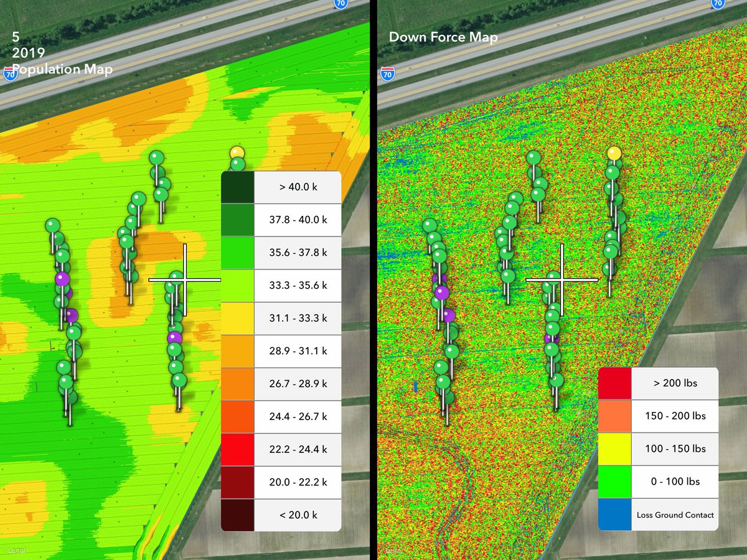This screenshot has width=747, height=560.
Task: Pick the 26.7 - 28.9 k orange swatch
Action: pos(238,384)
